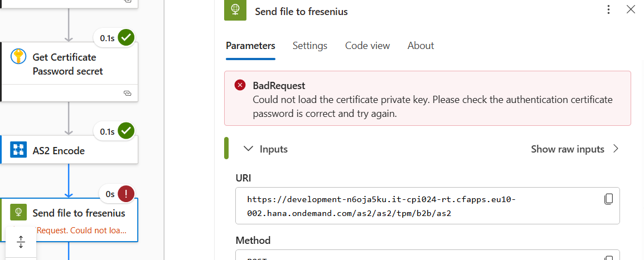Screen dimensions: 644x260
Task: Click the HTTP icon on Send file node
Action: (x=18, y=213)
